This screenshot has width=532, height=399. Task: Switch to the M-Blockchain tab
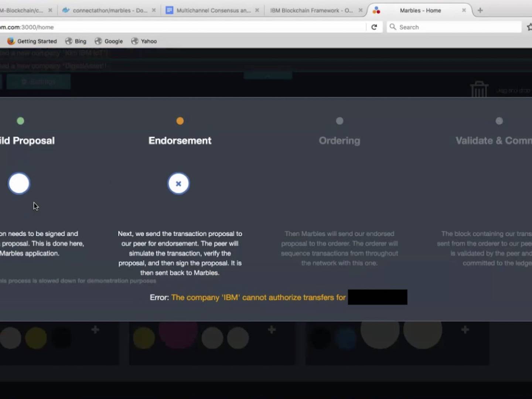[x=28, y=10]
